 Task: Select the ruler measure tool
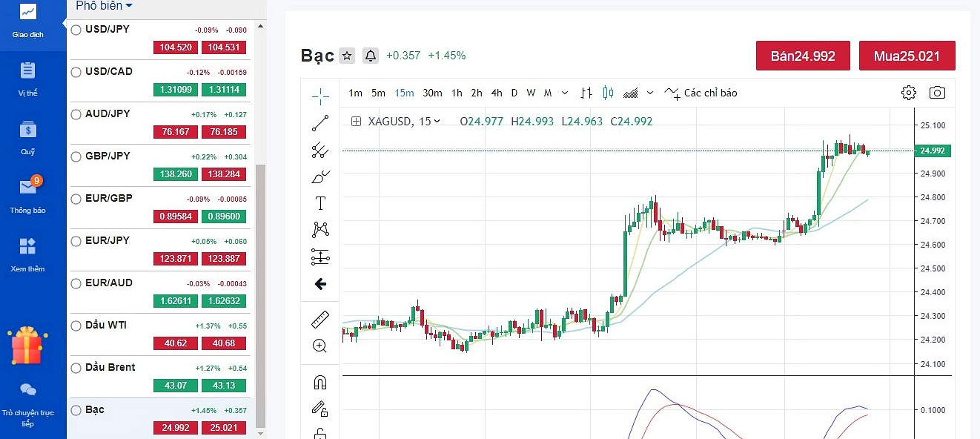pyautogui.click(x=320, y=320)
